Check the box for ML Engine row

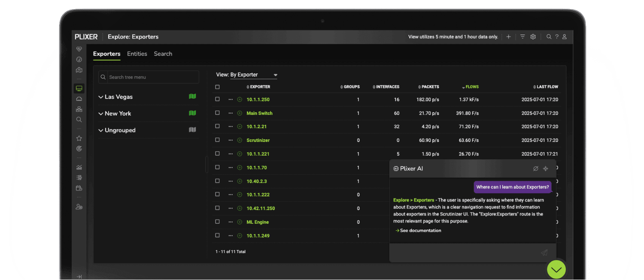(x=217, y=222)
